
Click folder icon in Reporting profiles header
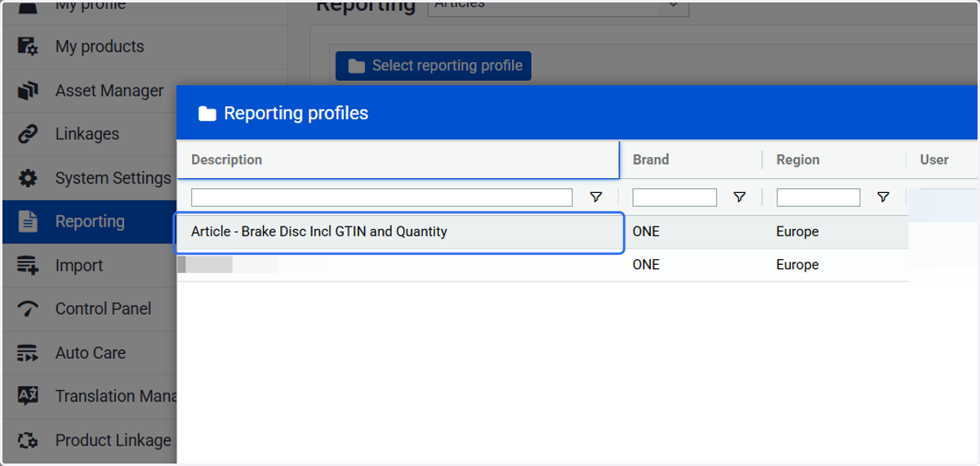(207, 114)
